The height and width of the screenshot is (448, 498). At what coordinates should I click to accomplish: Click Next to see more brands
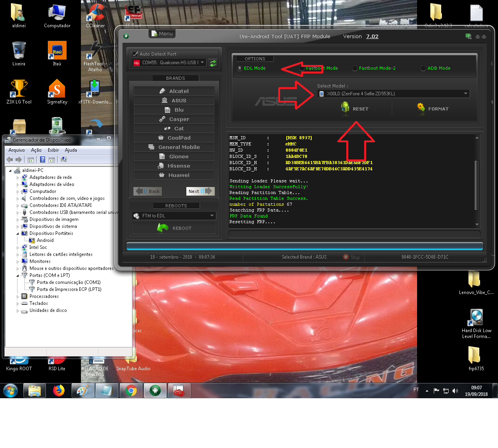(200, 191)
